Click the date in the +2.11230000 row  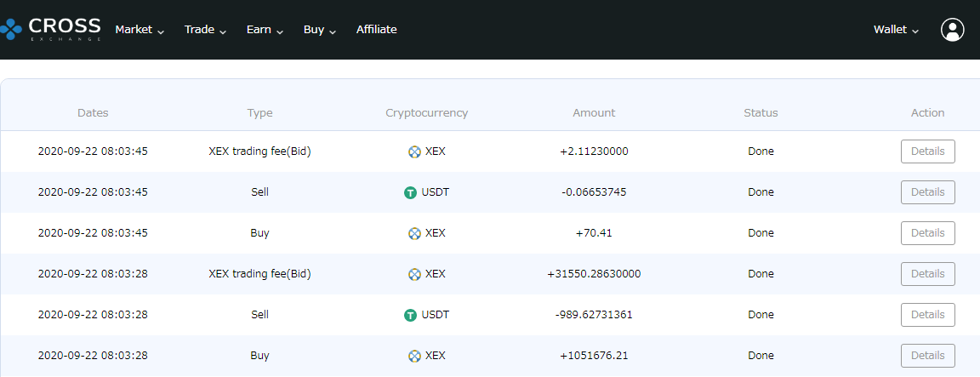[x=93, y=151]
